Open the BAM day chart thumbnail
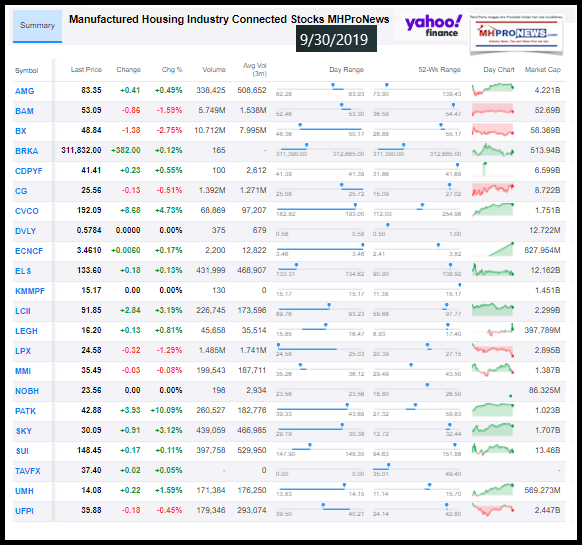Viewport: 582px width, 545px height. (x=493, y=110)
